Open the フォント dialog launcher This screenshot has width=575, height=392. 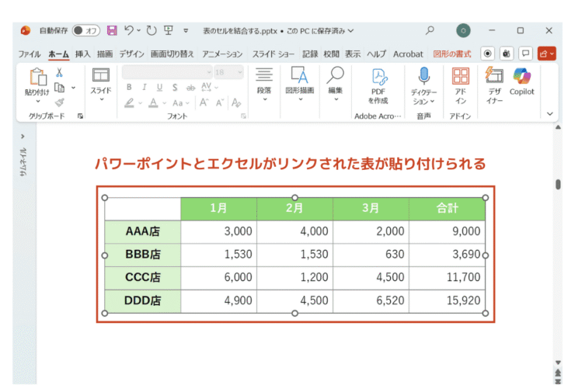[x=243, y=116]
